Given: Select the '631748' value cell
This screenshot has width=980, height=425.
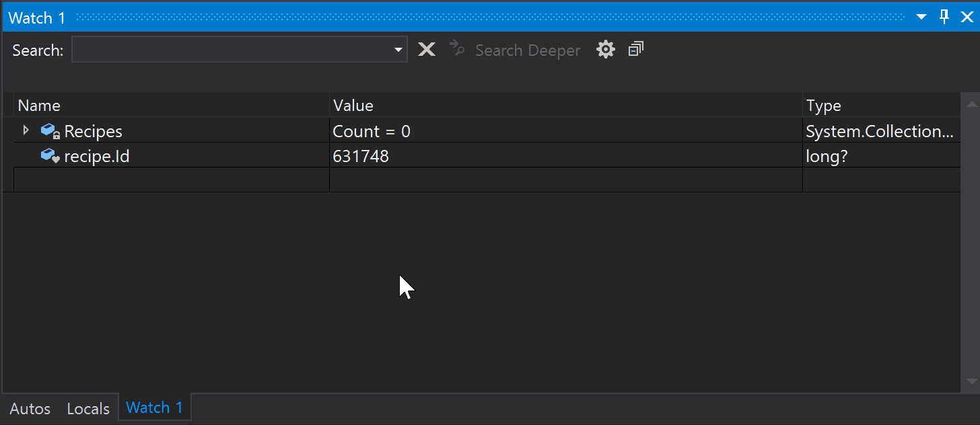Looking at the screenshot, I should point(566,155).
